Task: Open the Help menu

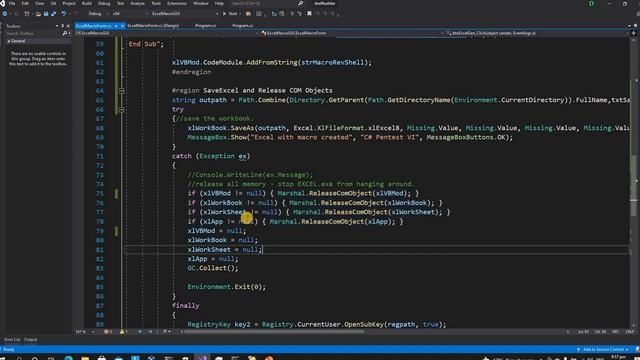Action: (219, 3)
